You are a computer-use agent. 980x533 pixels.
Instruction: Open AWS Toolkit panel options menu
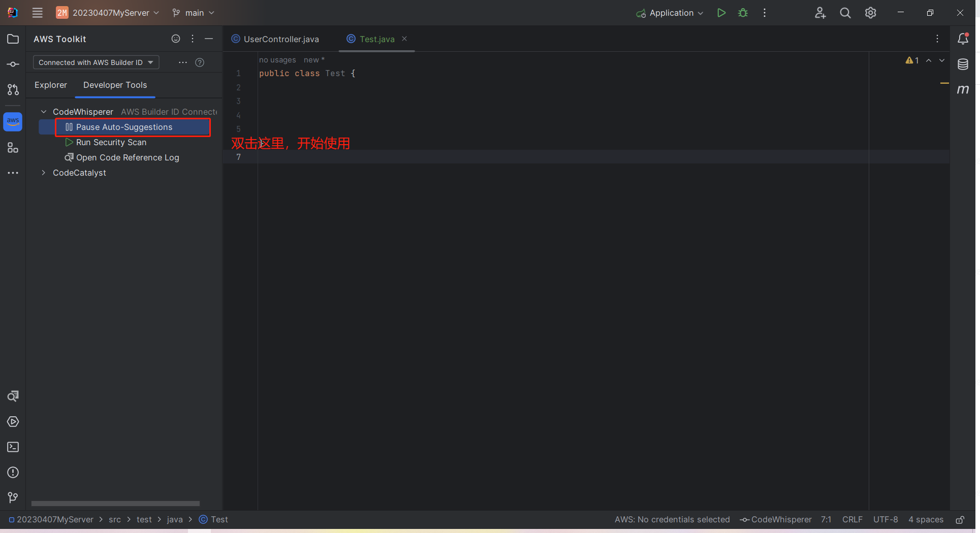pos(193,39)
